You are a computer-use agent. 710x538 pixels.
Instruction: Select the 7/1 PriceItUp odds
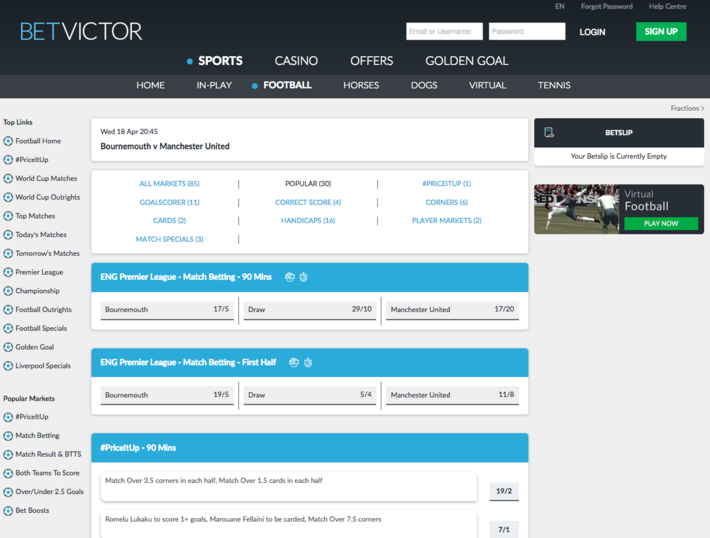pos(504,529)
